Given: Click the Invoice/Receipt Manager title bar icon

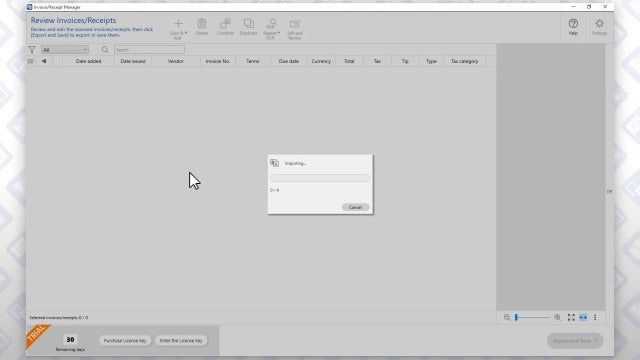Looking at the screenshot, I should 29,7.
